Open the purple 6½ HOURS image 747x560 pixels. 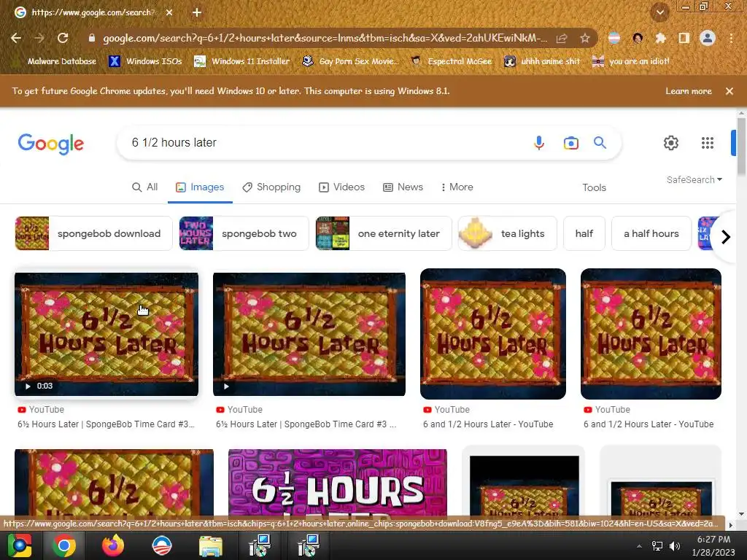coord(337,483)
